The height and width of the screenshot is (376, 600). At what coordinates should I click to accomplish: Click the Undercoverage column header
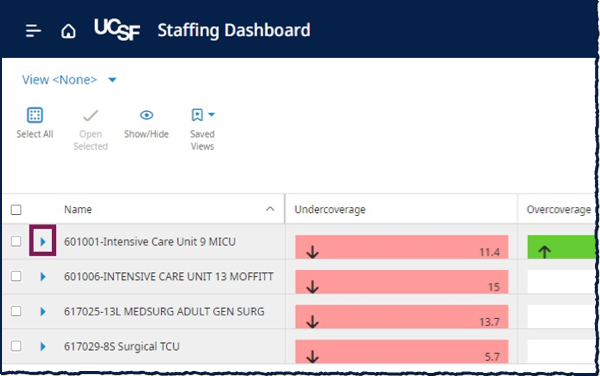[x=330, y=210]
